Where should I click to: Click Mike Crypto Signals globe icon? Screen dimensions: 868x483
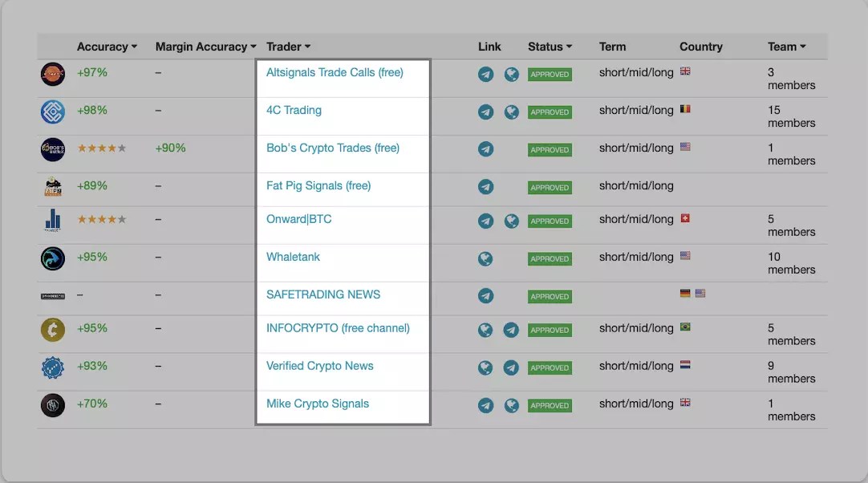[x=511, y=405]
